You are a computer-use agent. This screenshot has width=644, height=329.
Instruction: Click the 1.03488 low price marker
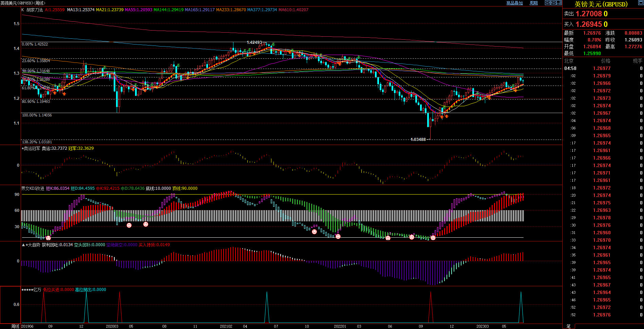418,140
